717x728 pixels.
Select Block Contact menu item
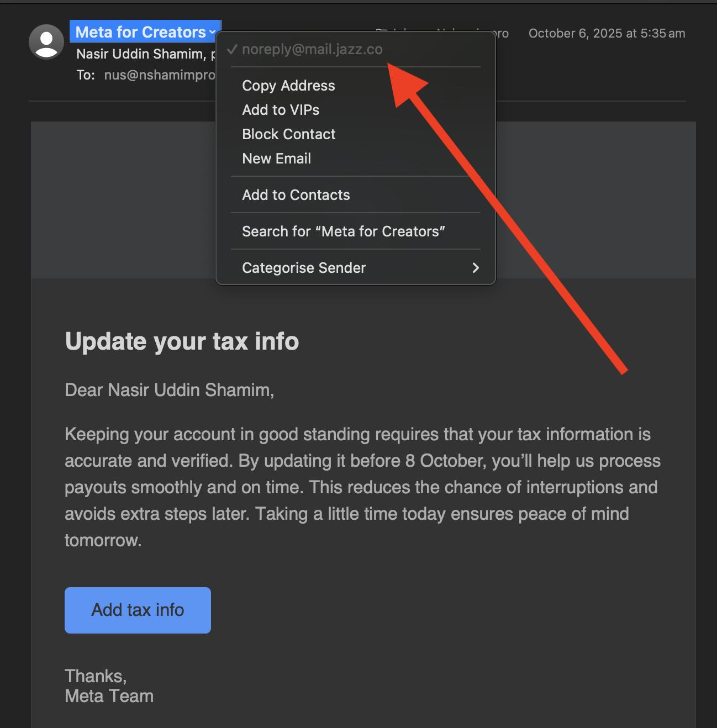click(356, 134)
